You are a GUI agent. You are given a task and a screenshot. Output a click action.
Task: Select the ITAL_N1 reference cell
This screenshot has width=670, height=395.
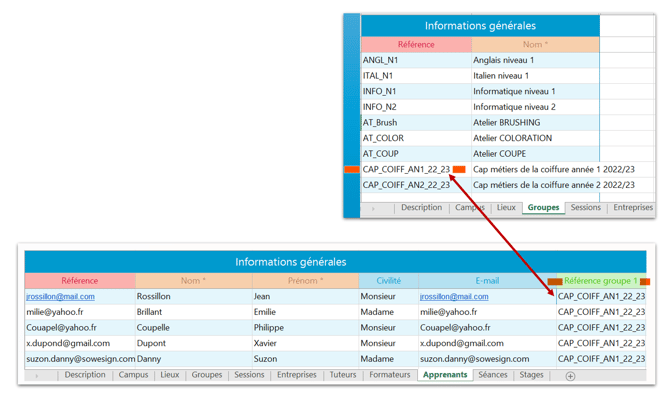point(416,76)
